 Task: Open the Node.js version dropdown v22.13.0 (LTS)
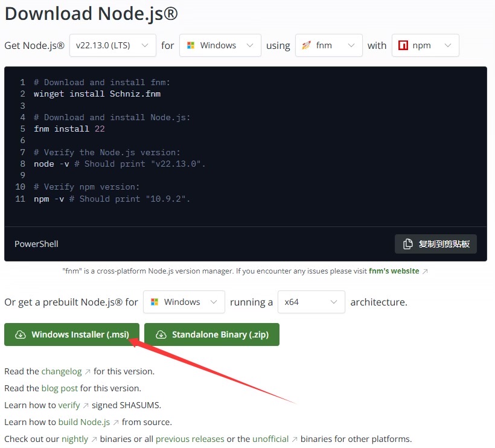click(x=113, y=45)
